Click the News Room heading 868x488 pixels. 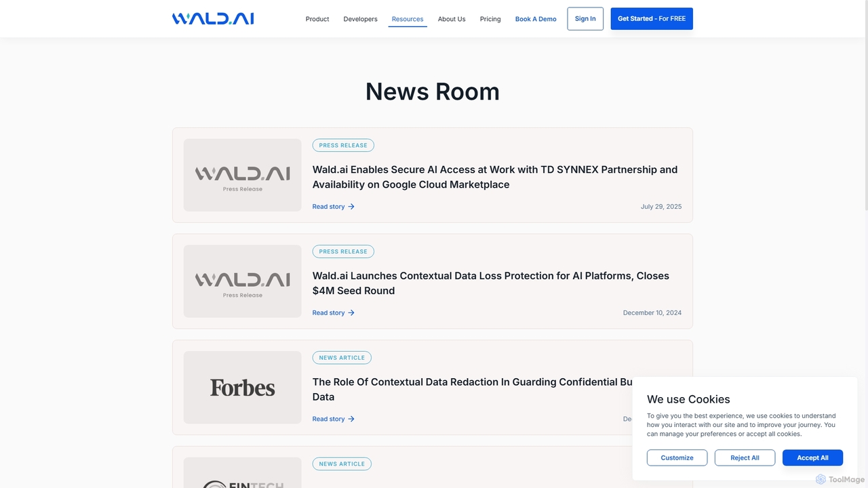(x=433, y=91)
